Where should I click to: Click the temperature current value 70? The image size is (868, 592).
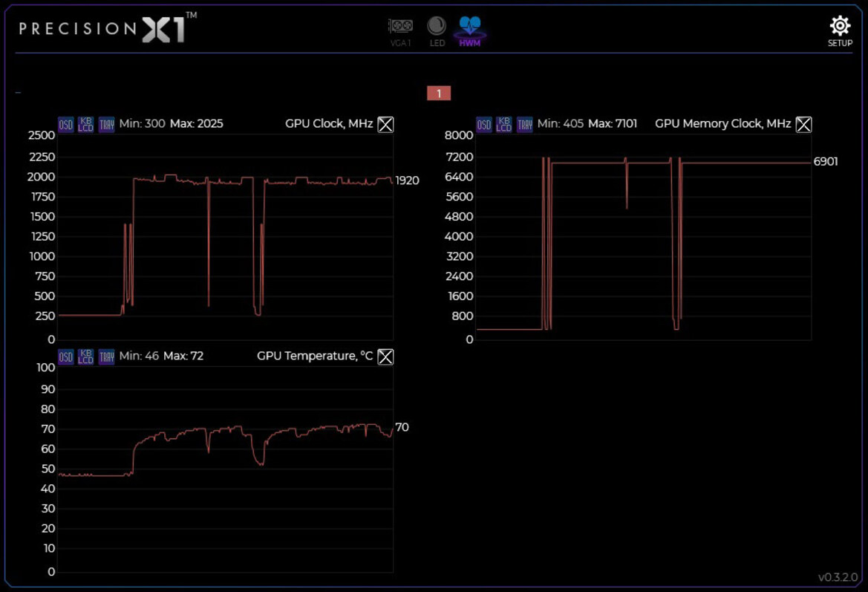402,427
